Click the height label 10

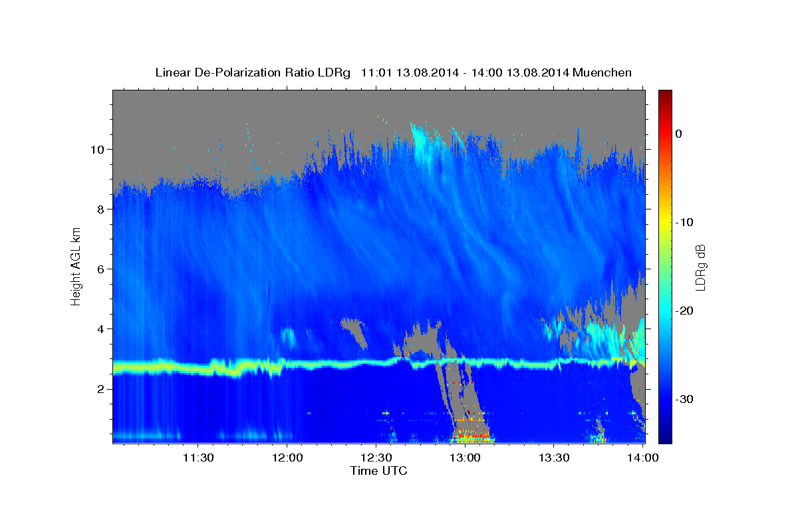99,149
